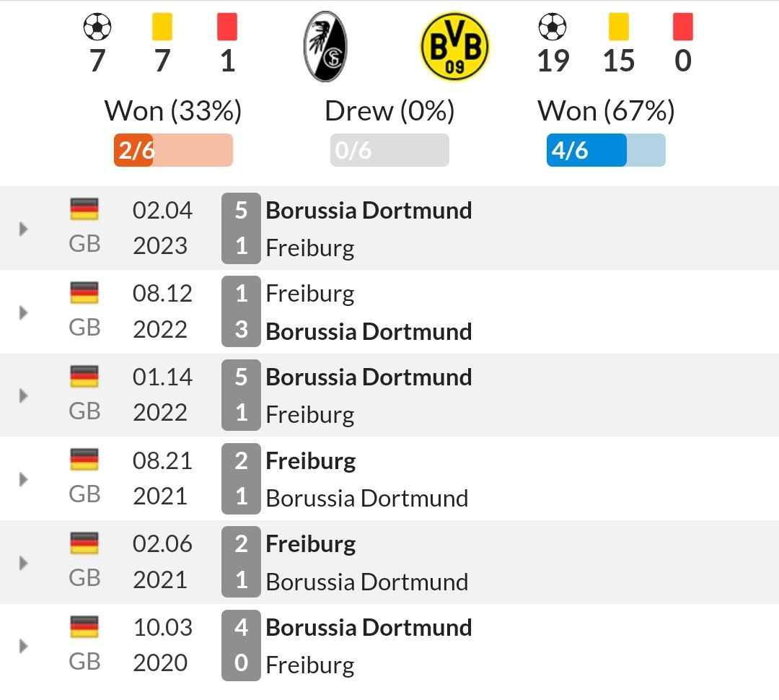
Task: Click the grey 0/6 draws bar
Action: click(389, 150)
